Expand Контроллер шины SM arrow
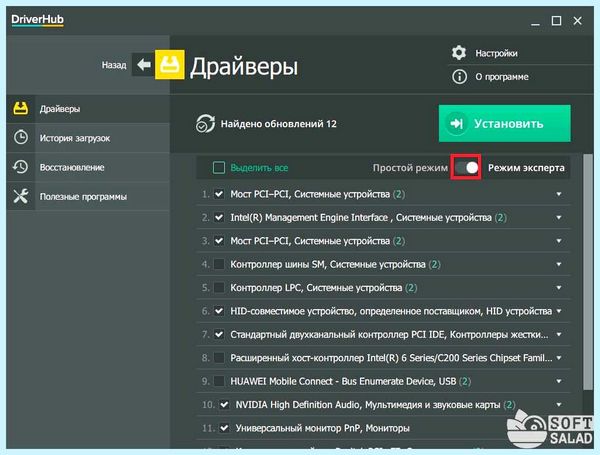The width and height of the screenshot is (600, 455). click(x=559, y=264)
